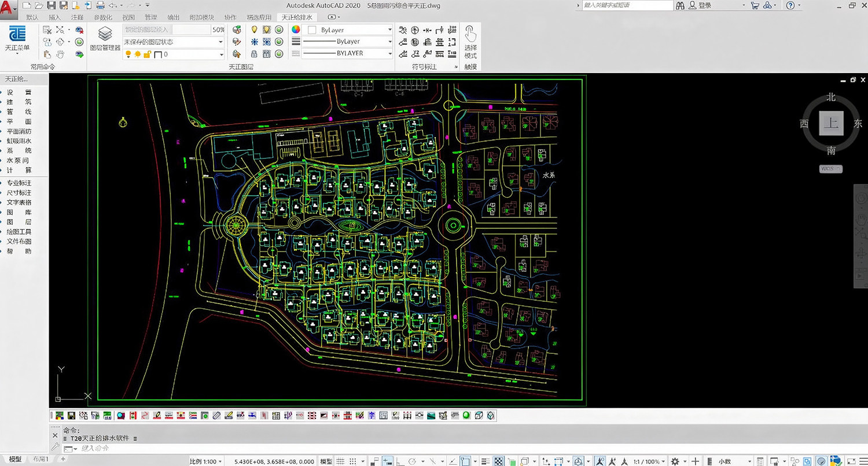Viewport: 868px width, 466px height.
Task: Open the 天正菜单 button in ribbon
Action: 17,39
